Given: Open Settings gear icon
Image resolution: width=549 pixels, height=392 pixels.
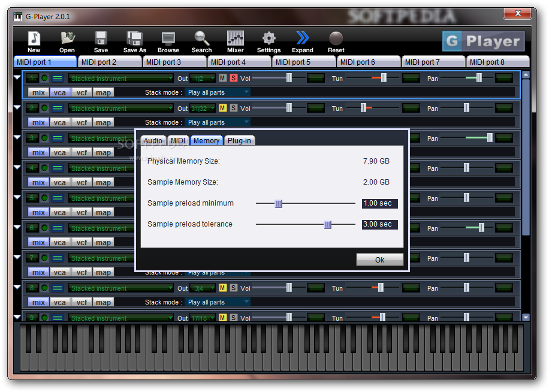Looking at the screenshot, I should [x=269, y=41].
